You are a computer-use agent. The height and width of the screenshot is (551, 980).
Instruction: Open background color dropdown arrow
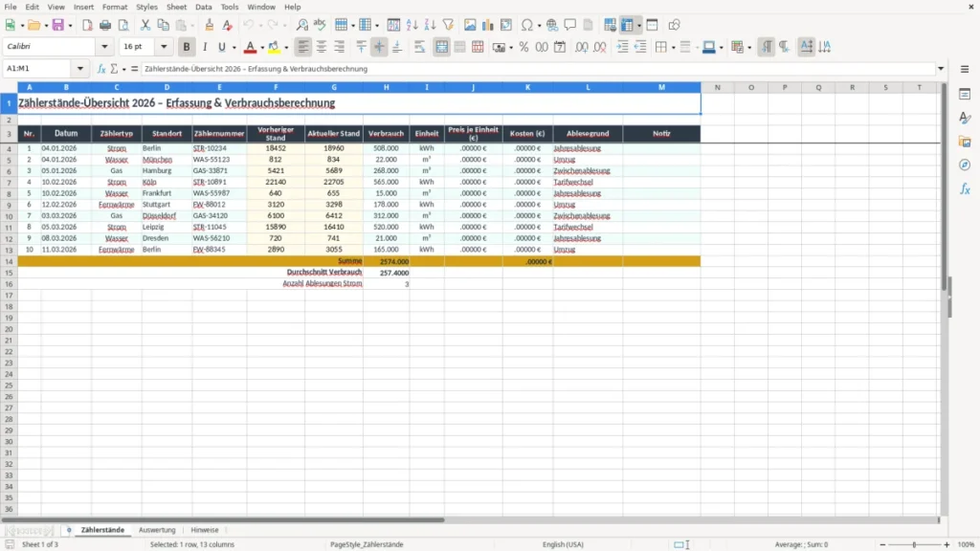coord(286,48)
